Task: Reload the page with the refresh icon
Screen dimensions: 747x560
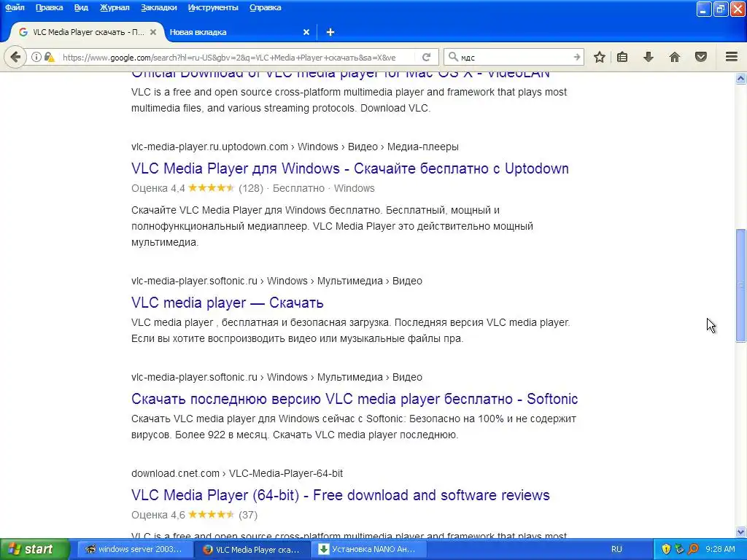Action: [426, 57]
